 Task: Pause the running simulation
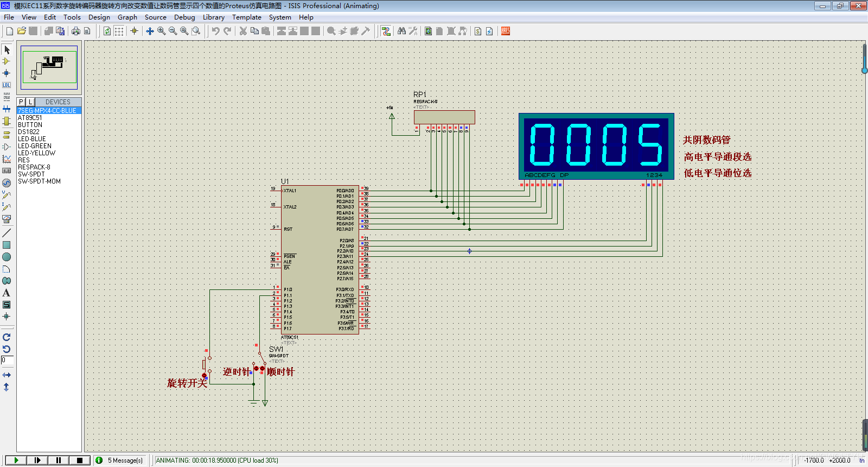point(58,460)
